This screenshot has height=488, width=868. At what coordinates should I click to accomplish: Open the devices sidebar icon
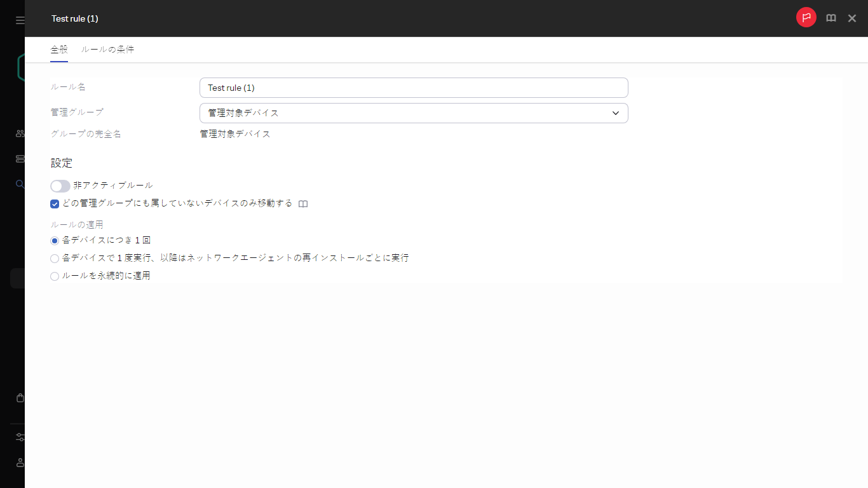click(x=19, y=158)
